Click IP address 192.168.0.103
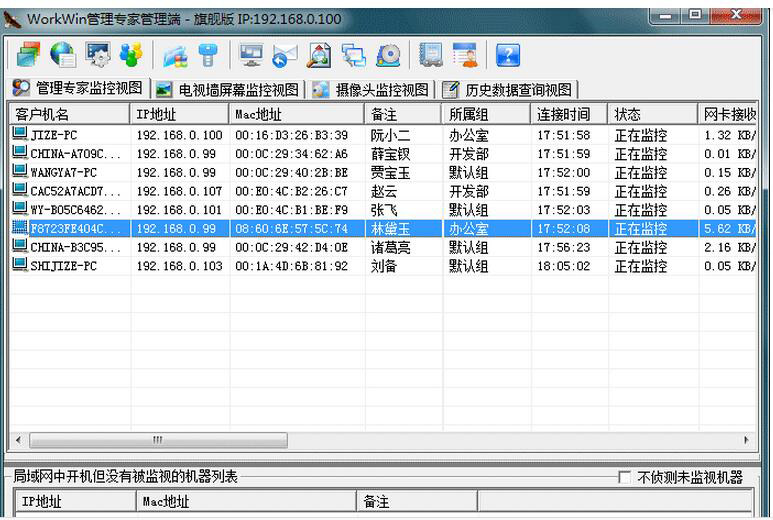The width and height of the screenshot is (773, 520). point(179,266)
